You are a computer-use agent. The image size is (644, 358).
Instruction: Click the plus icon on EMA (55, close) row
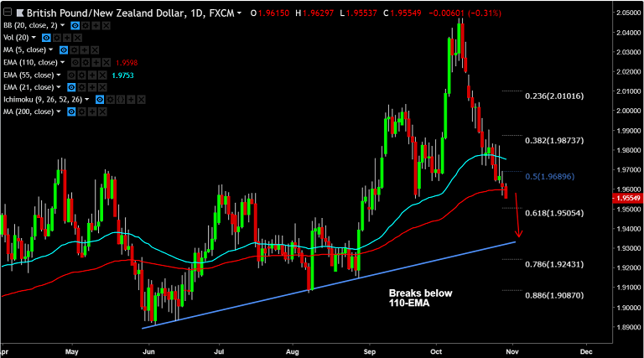pyautogui.click(x=92, y=75)
